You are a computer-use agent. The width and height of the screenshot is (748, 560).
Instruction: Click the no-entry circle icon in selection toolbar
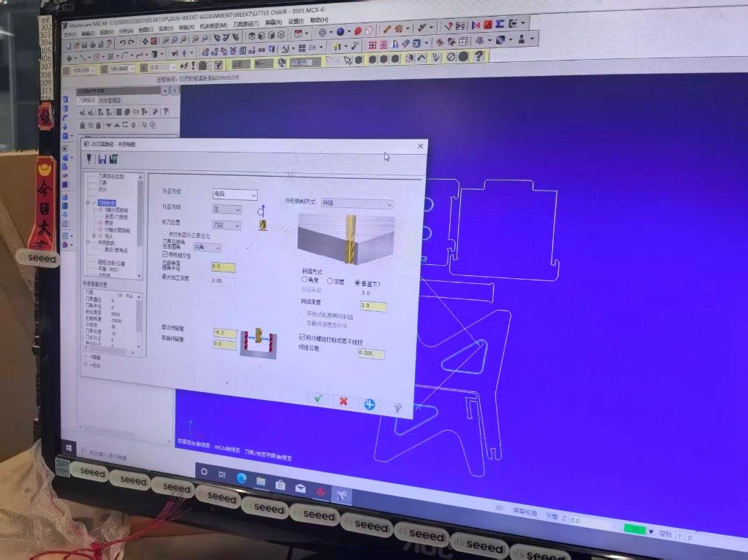click(x=451, y=57)
